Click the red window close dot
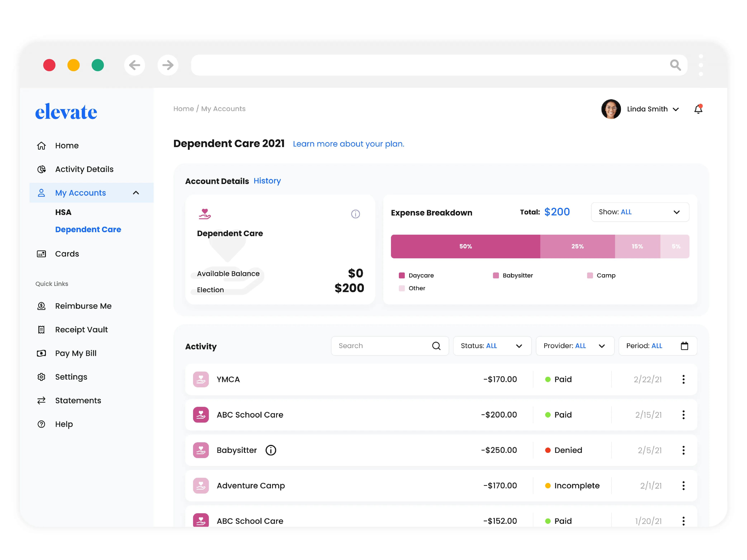This screenshot has width=747, height=560. click(x=49, y=65)
